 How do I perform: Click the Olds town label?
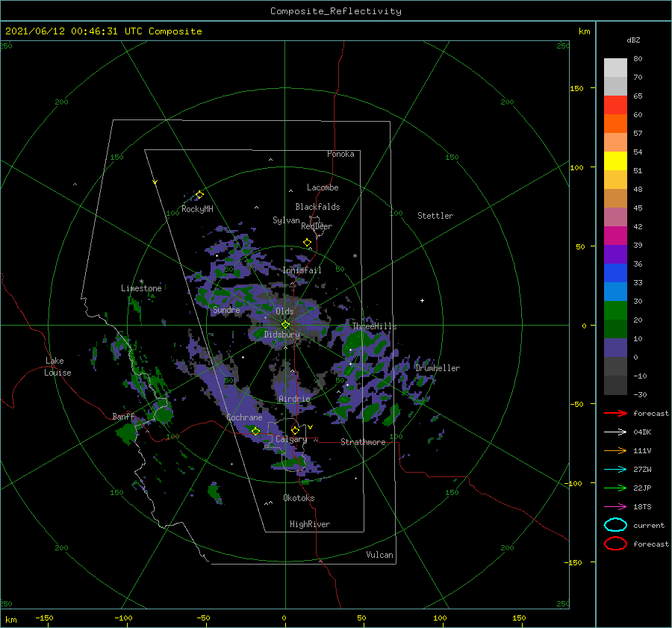[x=284, y=311]
